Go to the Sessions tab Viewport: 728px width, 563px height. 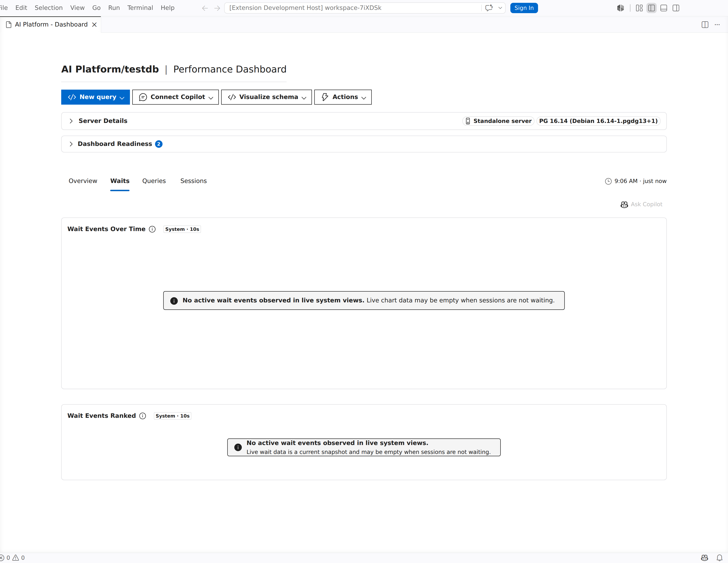(194, 181)
